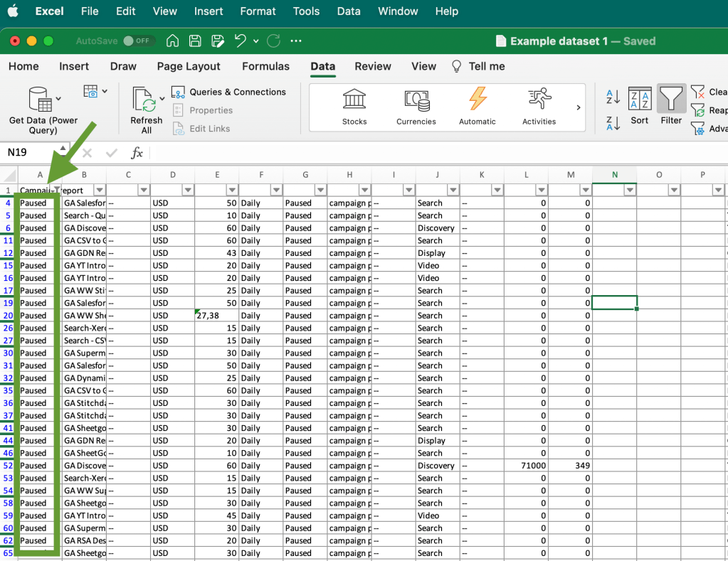Click the Tell me search box
Viewport: 728px width, 561px height.
click(486, 66)
